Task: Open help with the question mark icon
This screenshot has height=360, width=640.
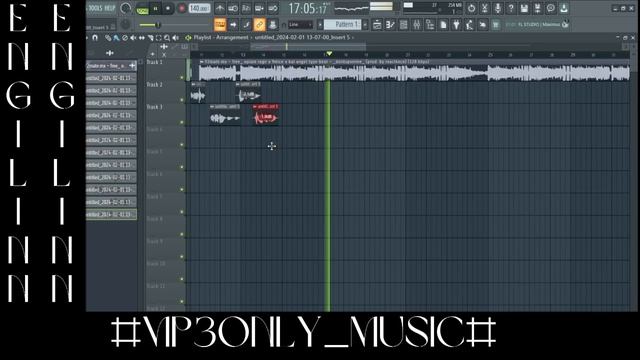Action: click(511, 8)
